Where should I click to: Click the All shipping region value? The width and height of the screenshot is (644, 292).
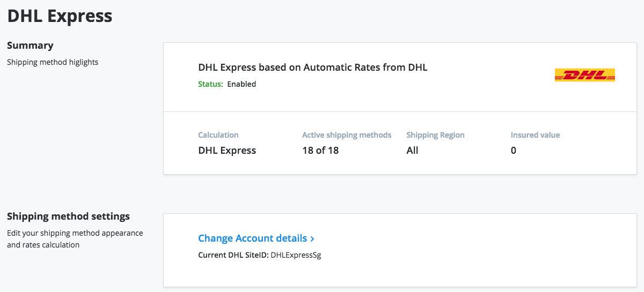coord(412,151)
